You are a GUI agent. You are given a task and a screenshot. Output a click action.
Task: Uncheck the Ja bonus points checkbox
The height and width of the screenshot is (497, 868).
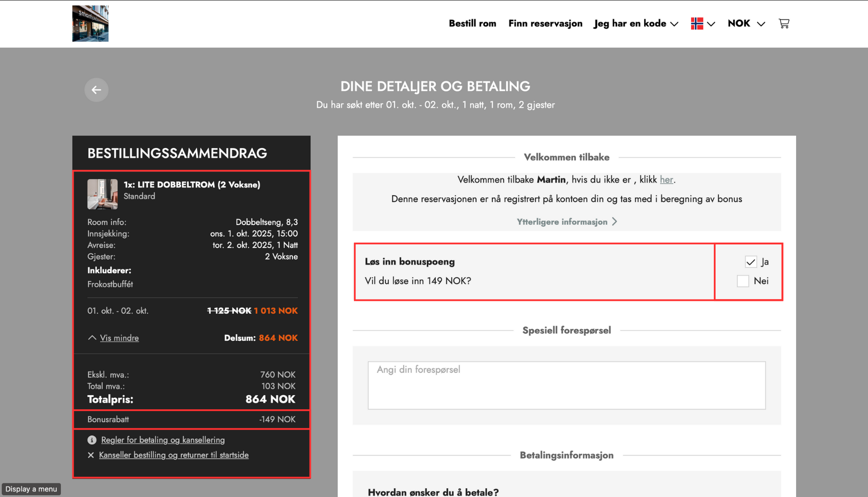click(x=751, y=262)
